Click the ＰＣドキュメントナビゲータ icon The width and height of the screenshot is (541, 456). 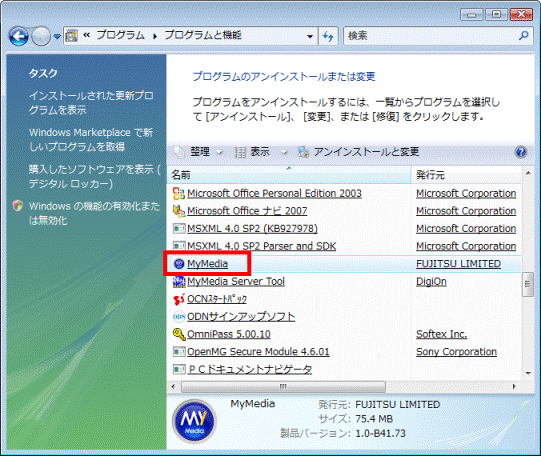[x=179, y=369]
